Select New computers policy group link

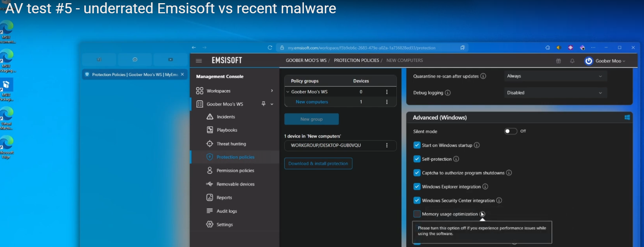(x=312, y=102)
